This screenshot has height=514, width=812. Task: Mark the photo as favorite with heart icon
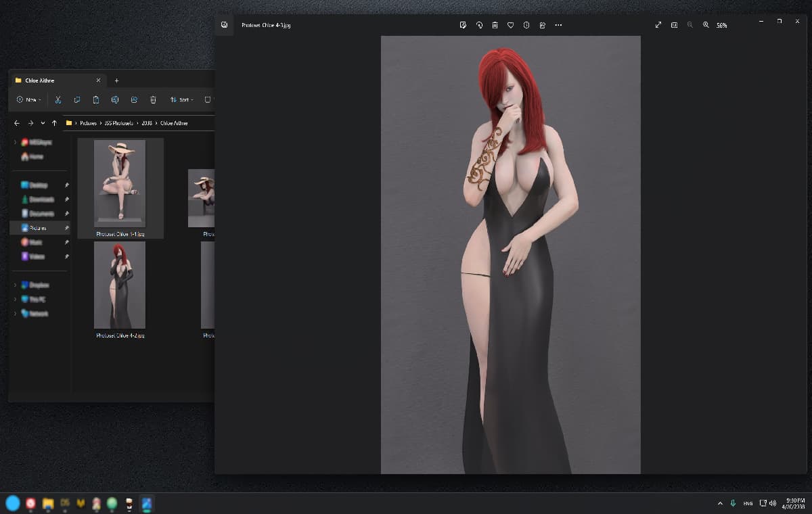pyautogui.click(x=511, y=25)
